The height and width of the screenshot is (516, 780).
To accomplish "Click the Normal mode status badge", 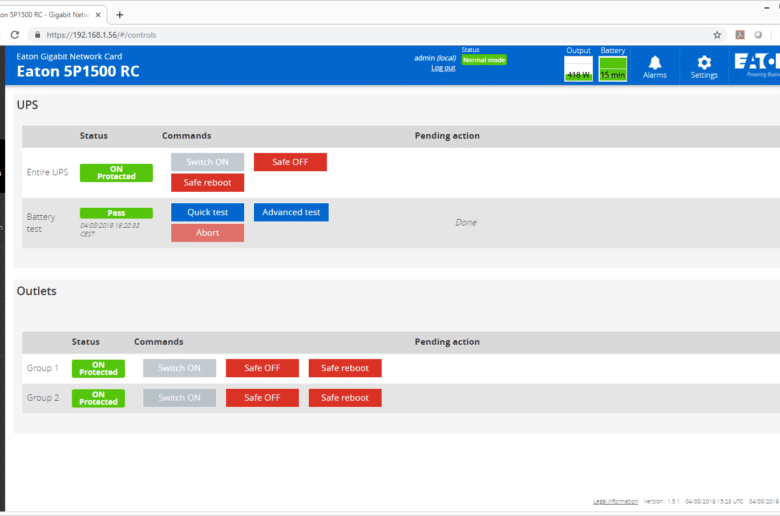I will 484,60.
